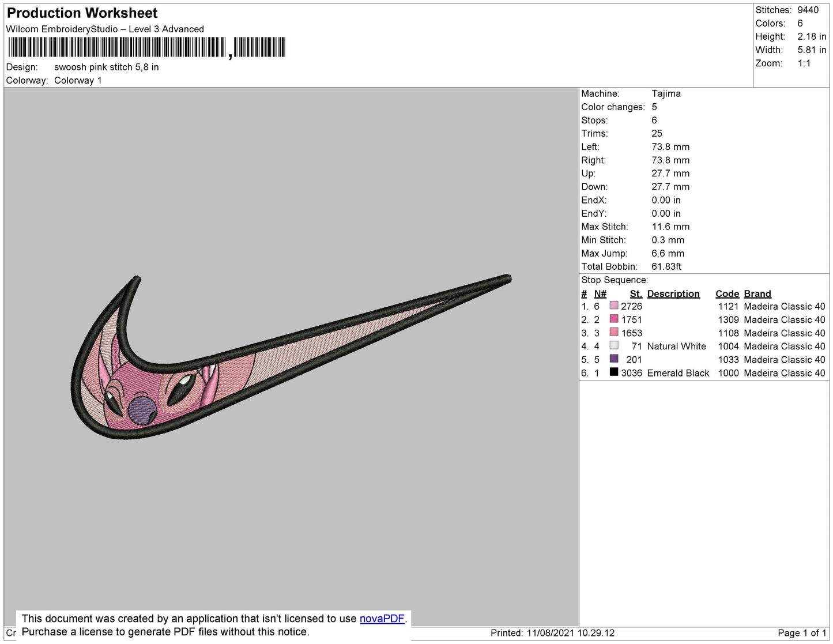Click the Zoom value '1:1'

coord(804,63)
